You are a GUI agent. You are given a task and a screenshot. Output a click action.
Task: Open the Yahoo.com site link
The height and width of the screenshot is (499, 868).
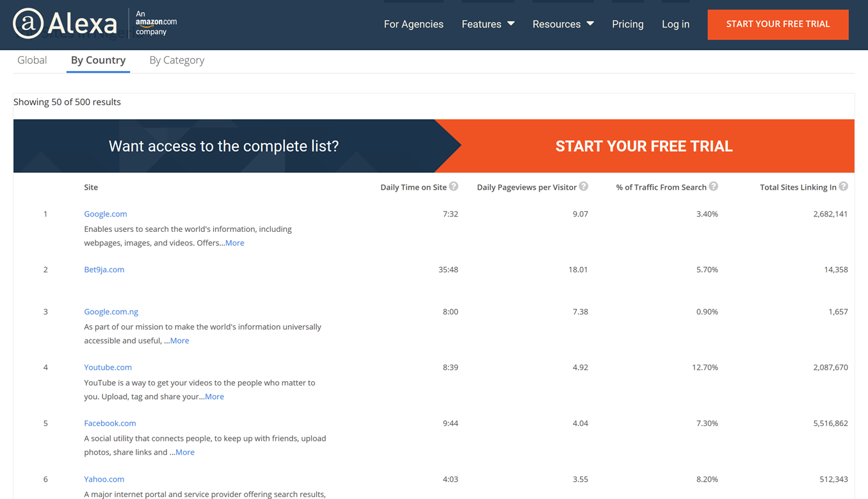click(x=104, y=479)
